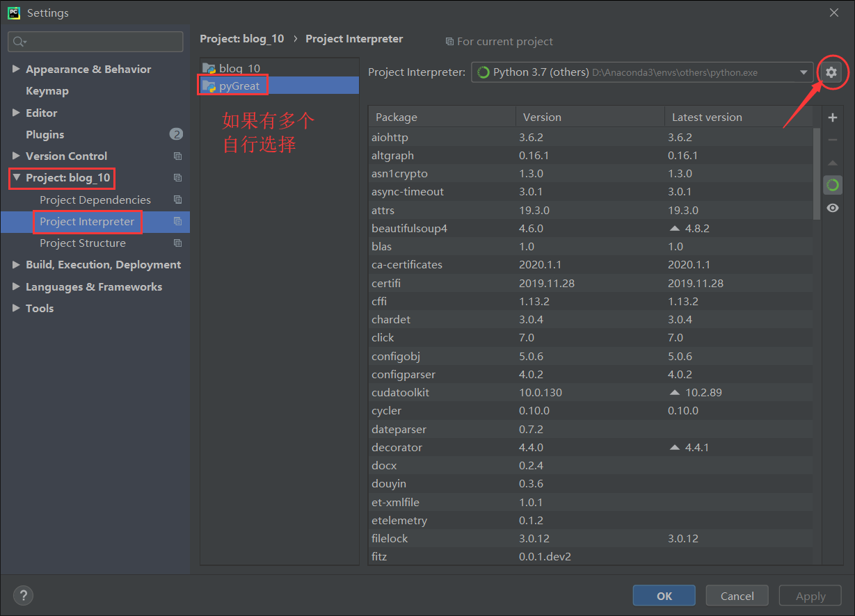Screen dimensions: 855x616
Task: Select the chardet package row
Action: pos(590,319)
